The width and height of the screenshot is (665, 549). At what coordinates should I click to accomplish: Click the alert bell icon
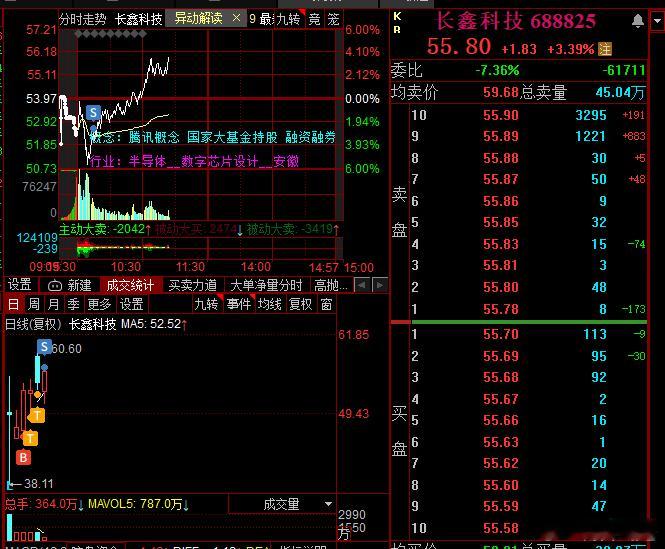(637, 21)
